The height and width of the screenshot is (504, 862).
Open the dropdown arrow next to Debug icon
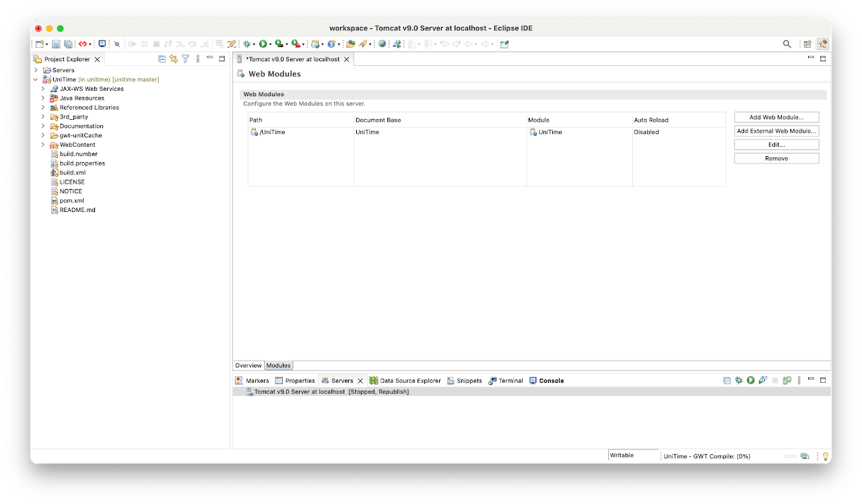[x=254, y=44]
